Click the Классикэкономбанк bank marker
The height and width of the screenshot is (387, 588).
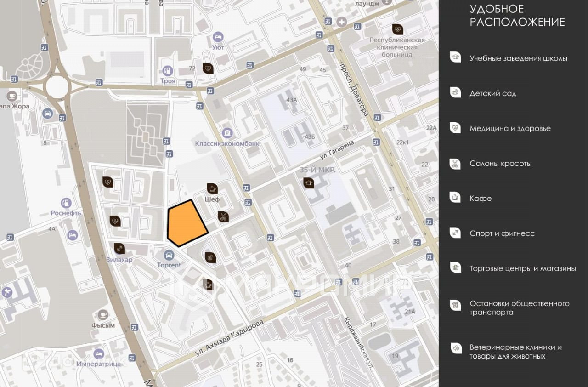pos(227,133)
